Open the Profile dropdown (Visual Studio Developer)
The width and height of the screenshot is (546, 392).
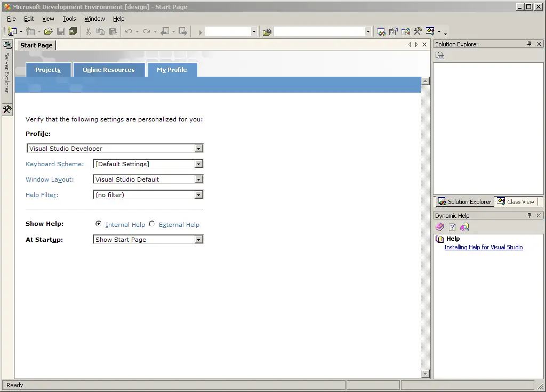click(x=198, y=149)
